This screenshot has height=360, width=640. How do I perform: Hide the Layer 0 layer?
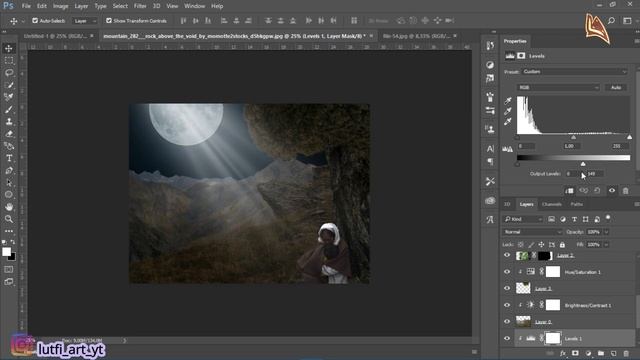(x=507, y=322)
